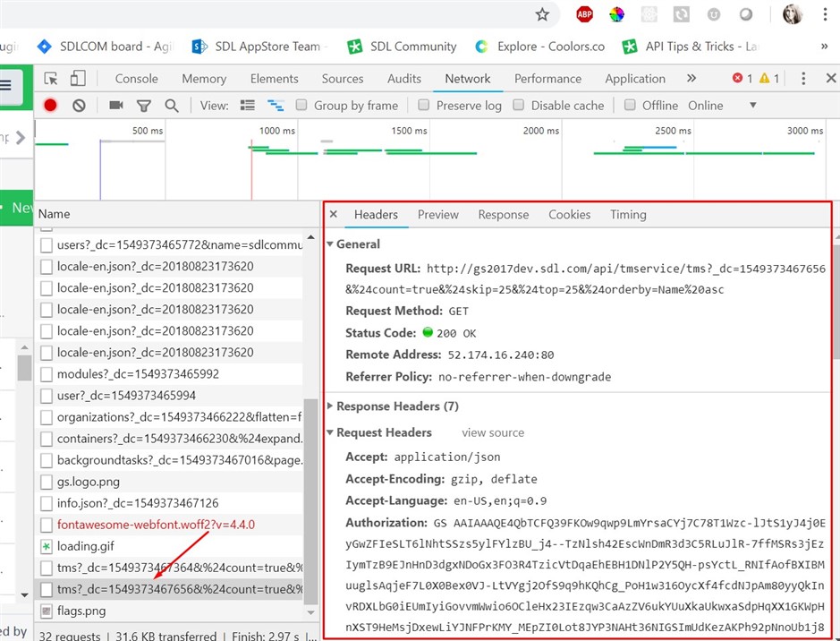Close the DevTools panel

pos(831,79)
